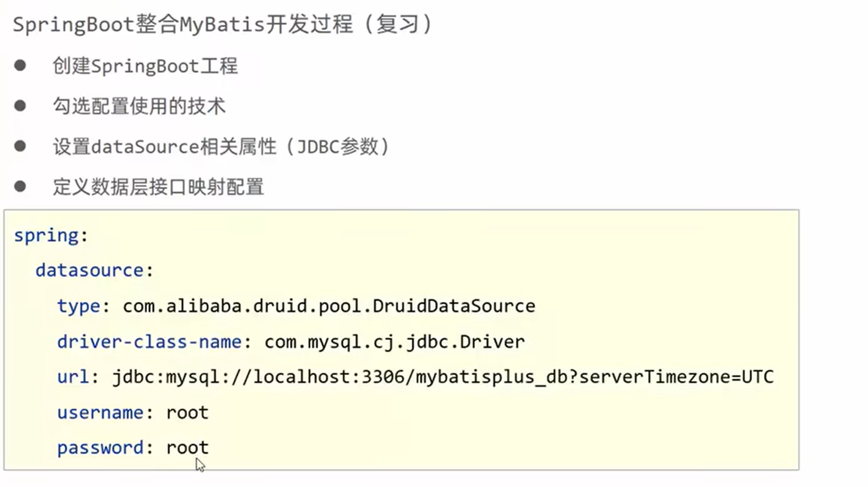This screenshot has height=487, width=868.
Task: Click the username key in the YAML
Action: pos(100,413)
